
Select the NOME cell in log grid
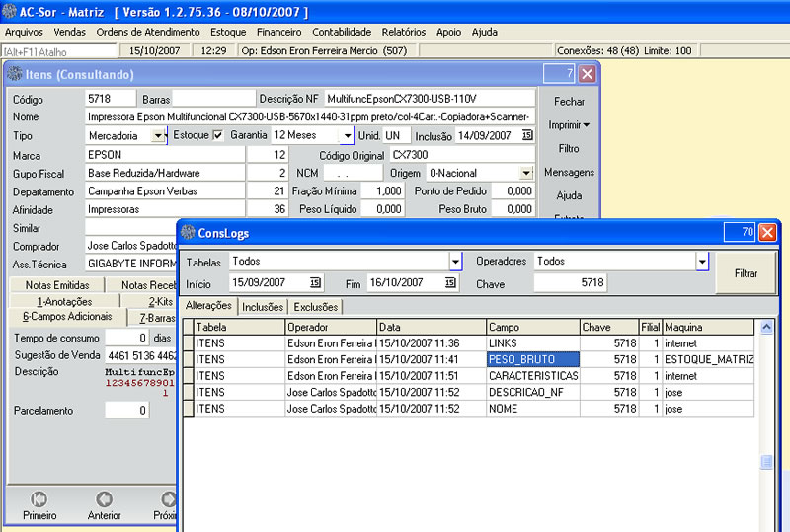[x=533, y=408]
